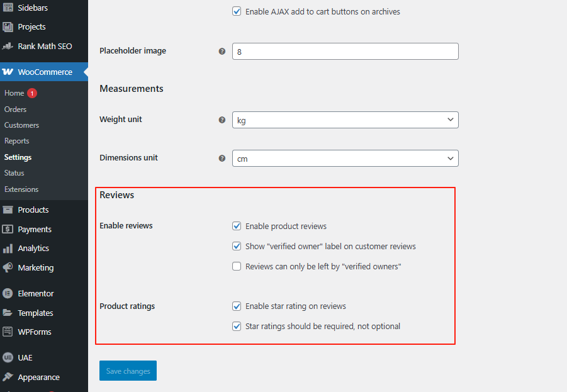Viewport: 567px width, 392px height.
Task: Open the Weight unit dropdown
Action: tap(345, 120)
